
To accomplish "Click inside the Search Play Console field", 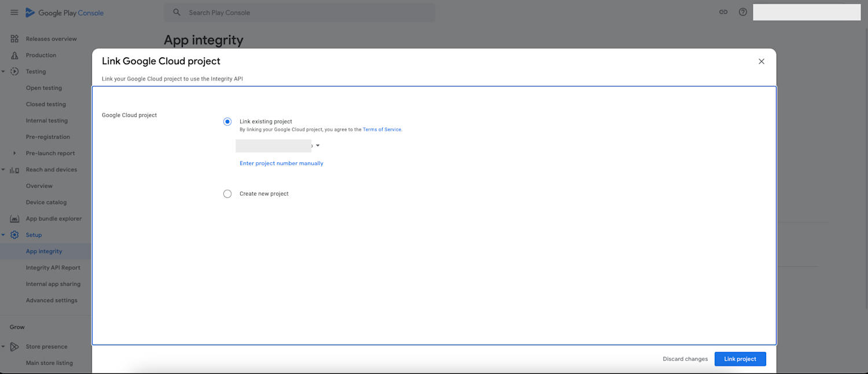I will (x=289, y=12).
